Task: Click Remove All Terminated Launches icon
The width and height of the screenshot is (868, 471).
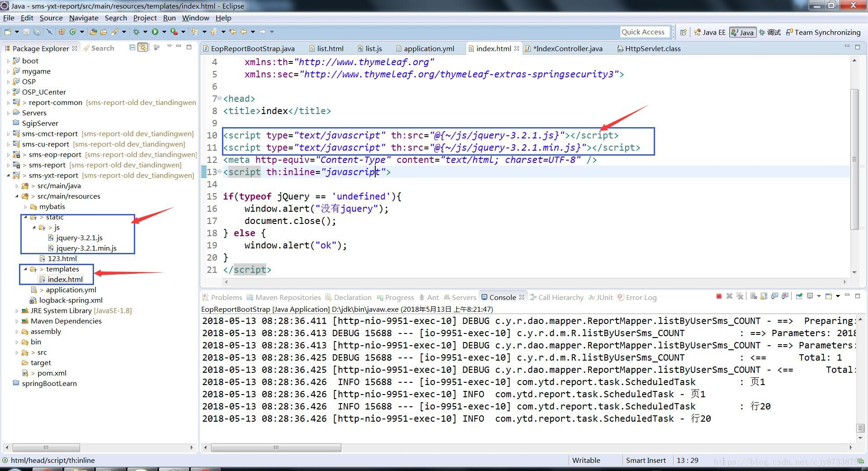Action: click(x=740, y=296)
